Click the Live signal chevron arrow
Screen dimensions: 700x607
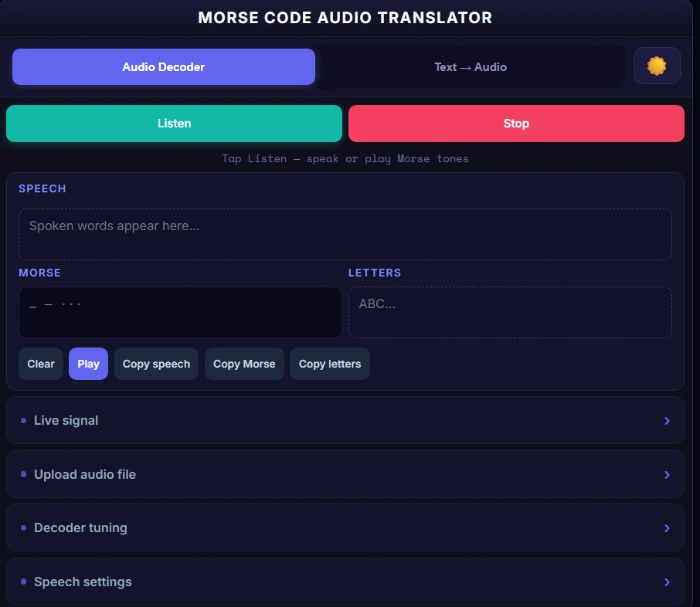click(667, 421)
